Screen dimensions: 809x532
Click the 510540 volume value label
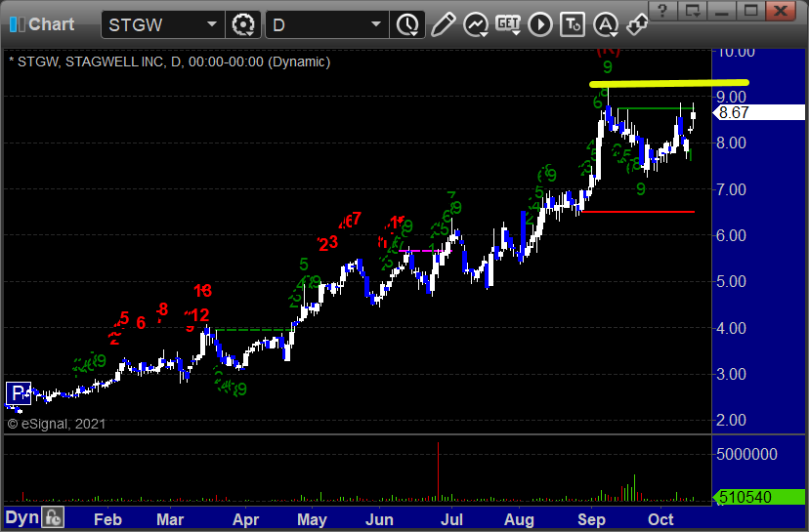pos(758,497)
